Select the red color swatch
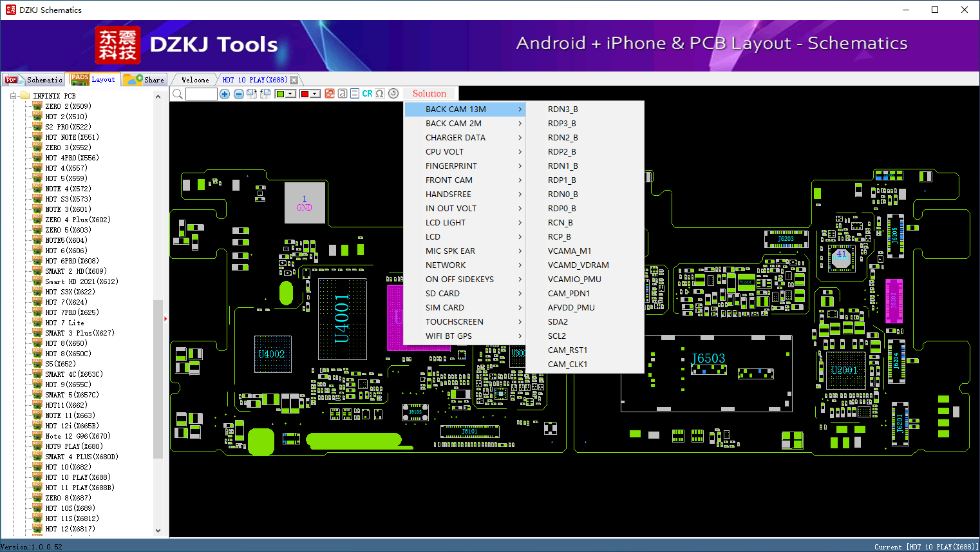980x552 pixels. coord(305,94)
